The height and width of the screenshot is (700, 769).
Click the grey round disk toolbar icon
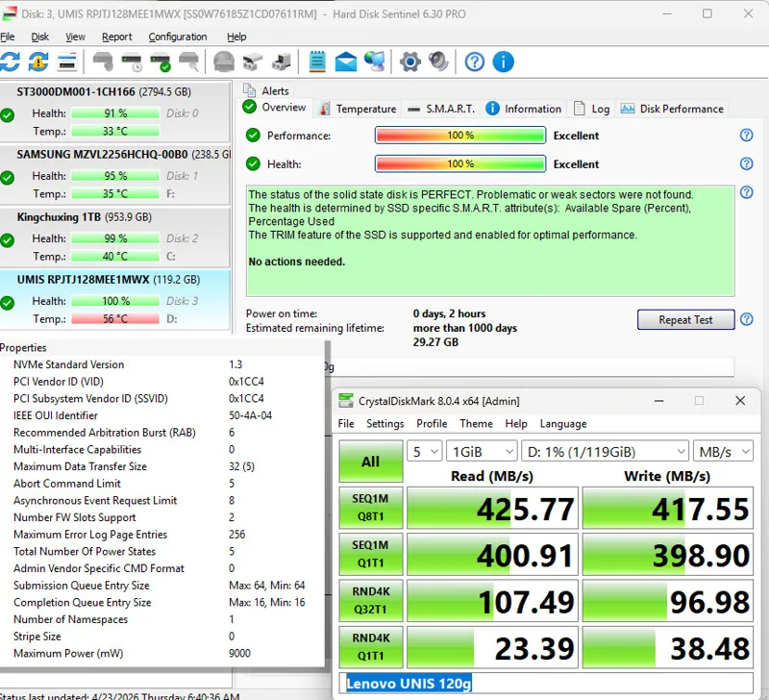tap(224, 62)
